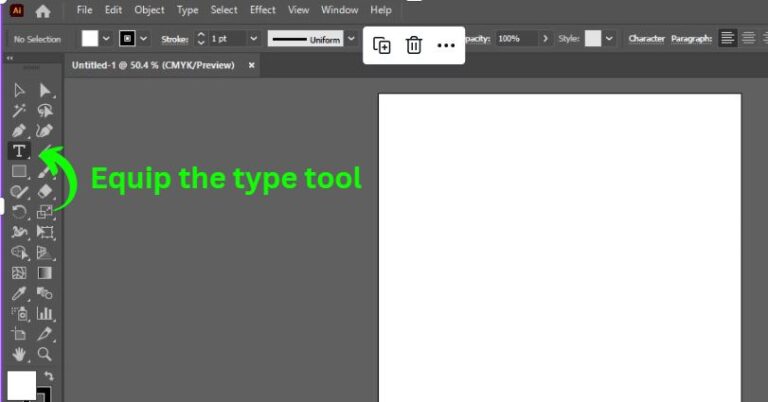
Task: Open the stroke weight dropdown
Action: 253,38
